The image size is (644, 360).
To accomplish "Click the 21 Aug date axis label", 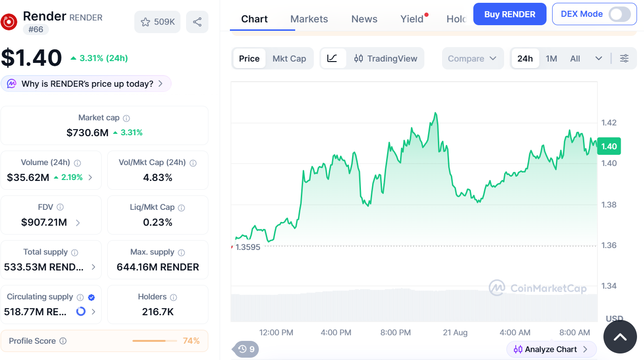I will (455, 332).
